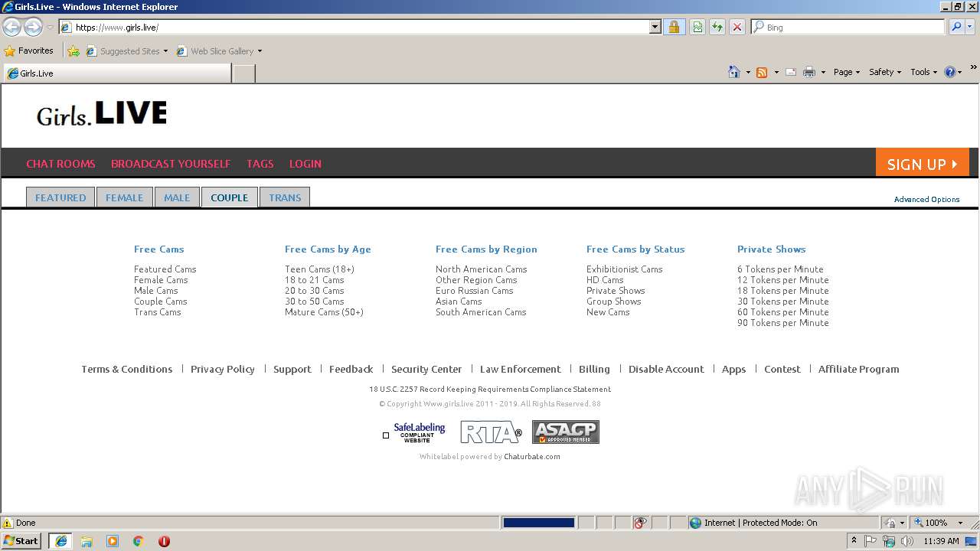Screen dimensions: 980x551
Task: Click the Girls.LIVE site logo
Action: pyautogui.click(x=102, y=114)
